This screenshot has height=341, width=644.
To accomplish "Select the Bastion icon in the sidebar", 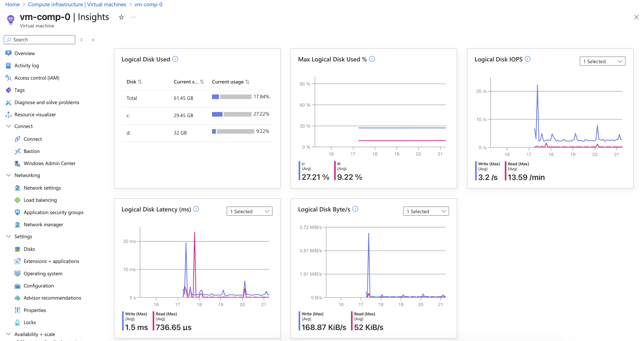I will pos(18,151).
